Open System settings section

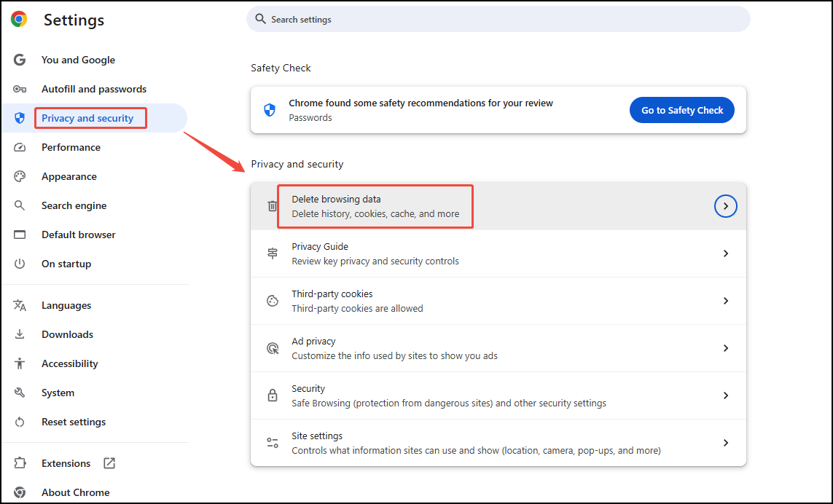pos(58,393)
